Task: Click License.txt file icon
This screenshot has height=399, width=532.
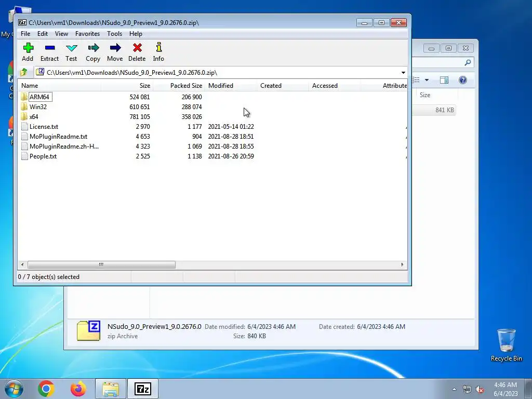Action: coord(24,127)
